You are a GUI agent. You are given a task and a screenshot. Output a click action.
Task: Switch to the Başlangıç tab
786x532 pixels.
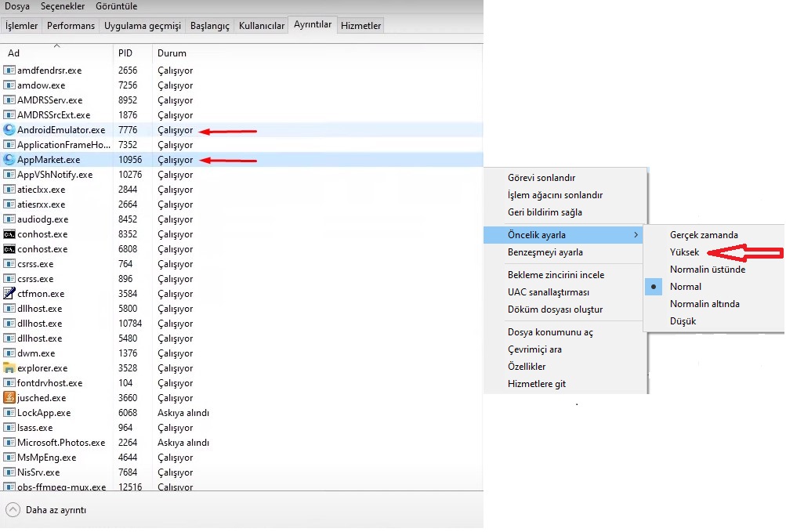[x=209, y=26]
